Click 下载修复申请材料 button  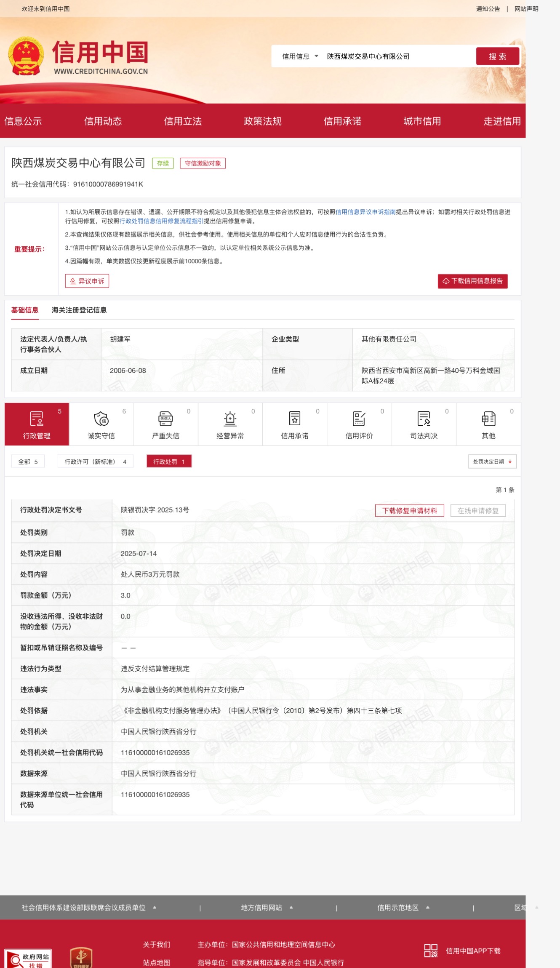[410, 511]
